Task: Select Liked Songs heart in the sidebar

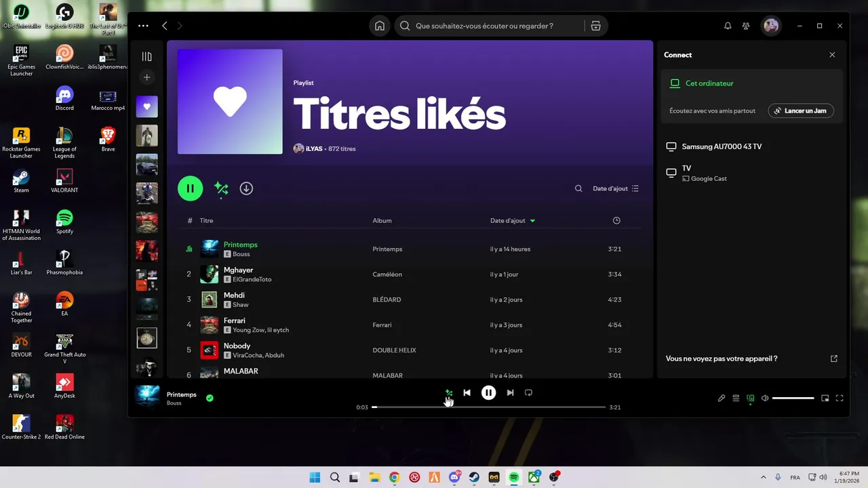Action: pyautogui.click(x=146, y=106)
